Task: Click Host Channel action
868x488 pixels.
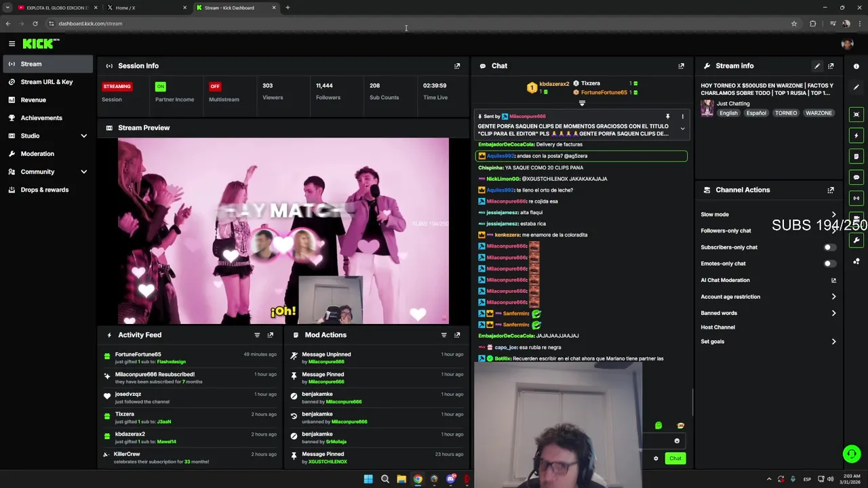Action: (x=717, y=327)
